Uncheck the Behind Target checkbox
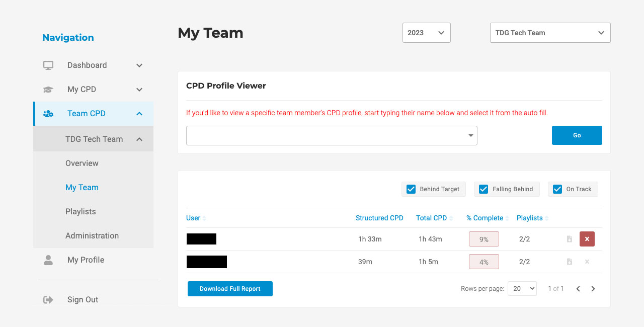 tap(411, 189)
